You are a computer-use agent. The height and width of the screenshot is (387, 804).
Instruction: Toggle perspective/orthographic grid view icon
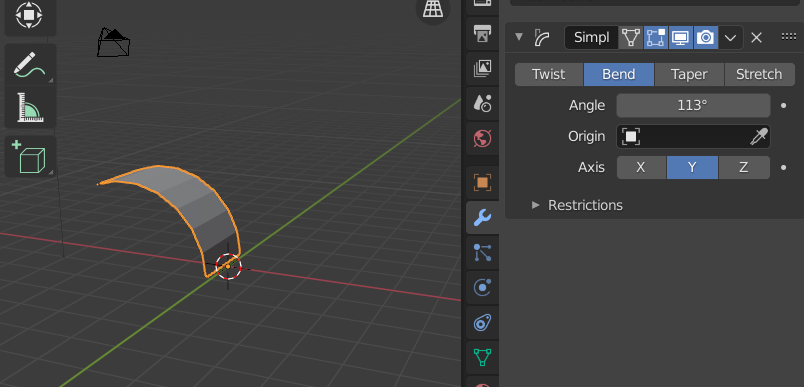[433, 9]
